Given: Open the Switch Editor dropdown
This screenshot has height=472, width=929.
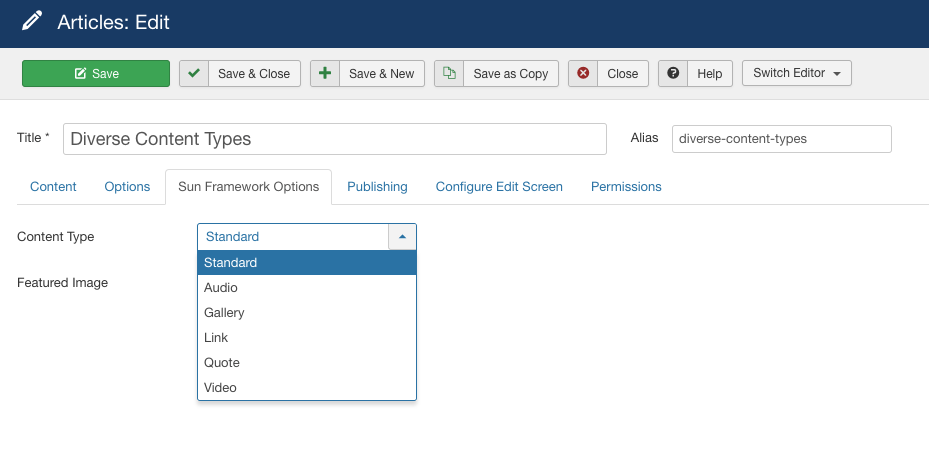Looking at the screenshot, I should pyautogui.click(x=796, y=74).
